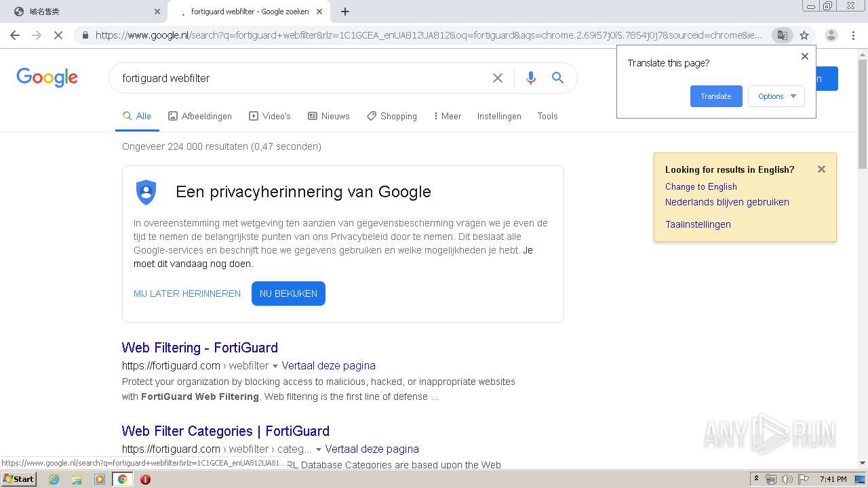
Task: Switch to the 域名售卖 tab
Action: pos(85,12)
